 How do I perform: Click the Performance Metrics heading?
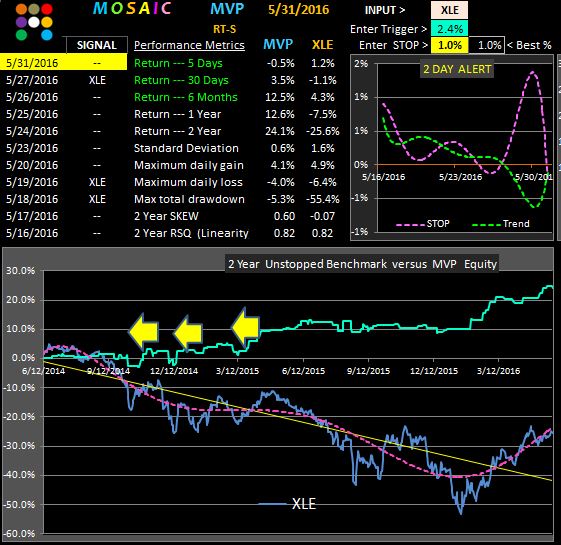point(189,45)
